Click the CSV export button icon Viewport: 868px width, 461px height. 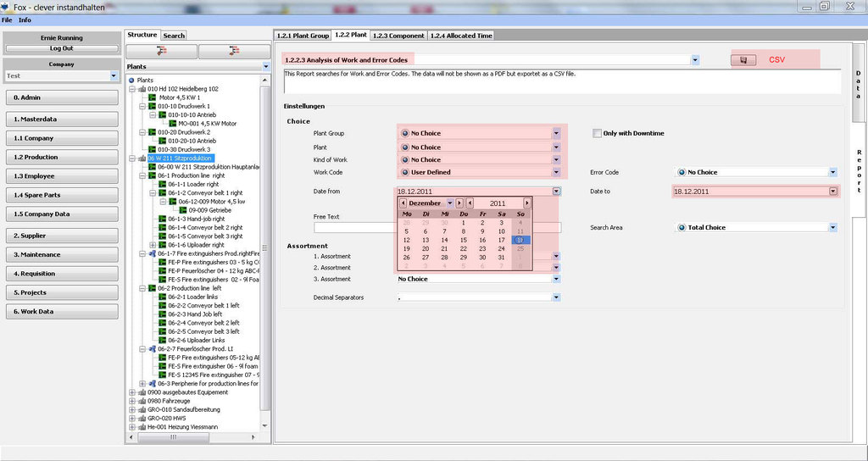pos(743,60)
